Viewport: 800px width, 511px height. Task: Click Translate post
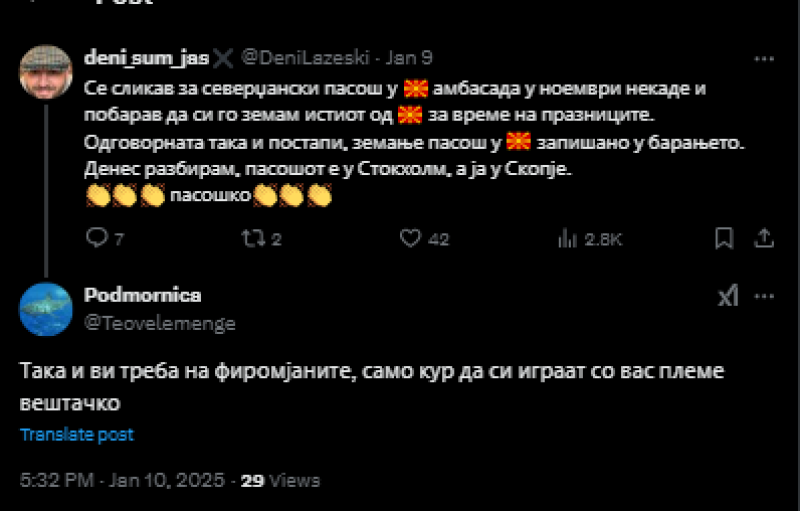coord(77,435)
